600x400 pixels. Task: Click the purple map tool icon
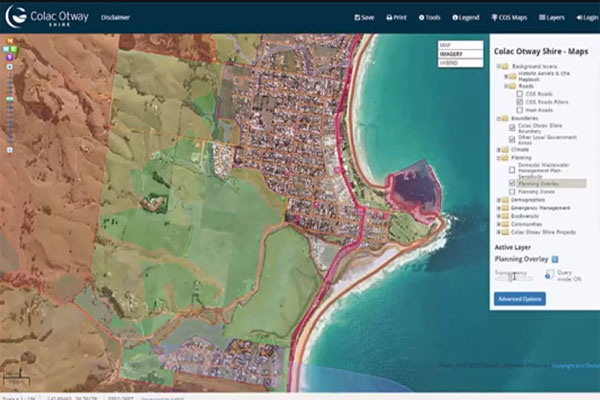tap(10, 57)
